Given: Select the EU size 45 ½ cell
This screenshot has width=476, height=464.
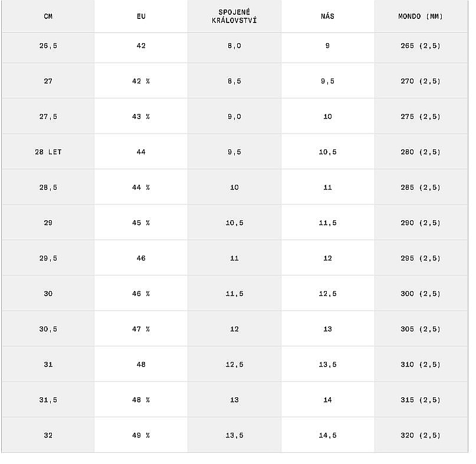Looking at the screenshot, I should click(x=141, y=223).
